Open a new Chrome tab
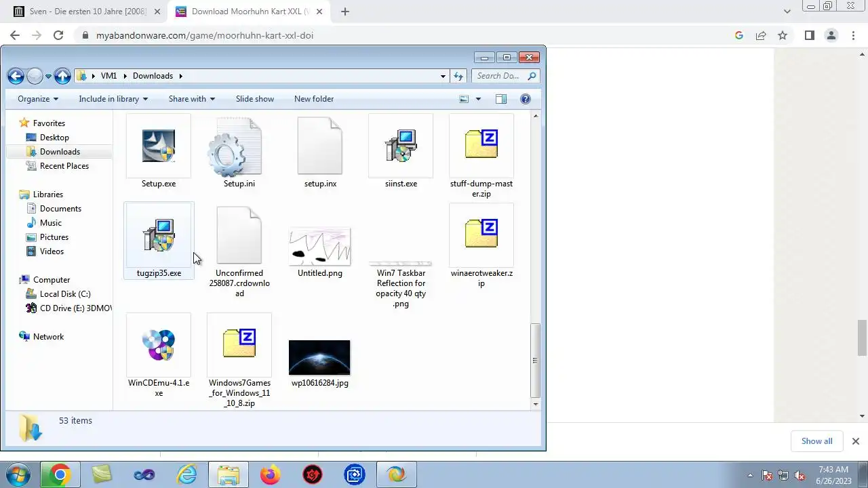Viewport: 868px width, 488px height. click(x=345, y=12)
